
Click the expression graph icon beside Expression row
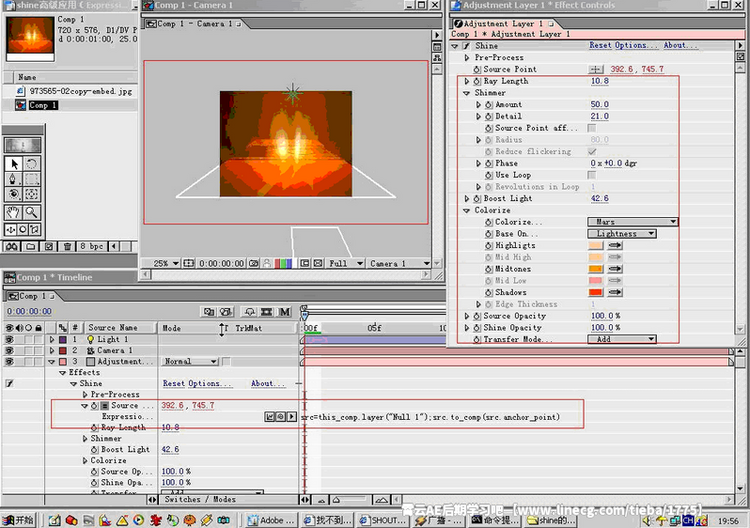point(270,417)
